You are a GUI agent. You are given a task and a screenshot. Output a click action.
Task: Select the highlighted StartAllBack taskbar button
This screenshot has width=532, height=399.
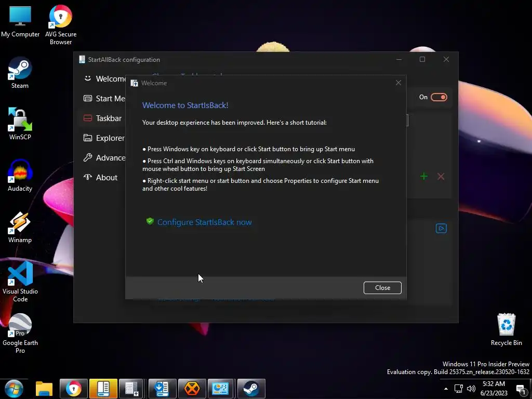[x=103, y=389]
